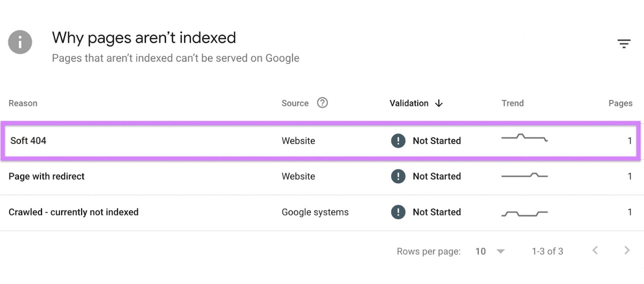Open the rows per page dropdown
The width and height of the screenshot is (644, 284).
(x=481, y=251)
